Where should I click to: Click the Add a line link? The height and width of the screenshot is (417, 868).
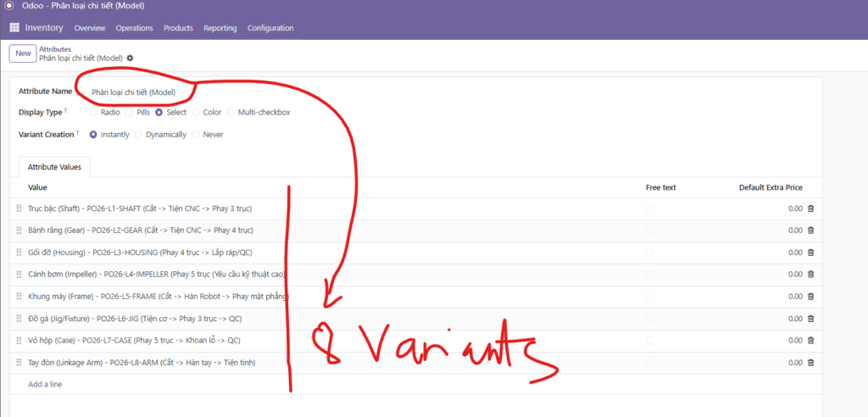(45, 384)
